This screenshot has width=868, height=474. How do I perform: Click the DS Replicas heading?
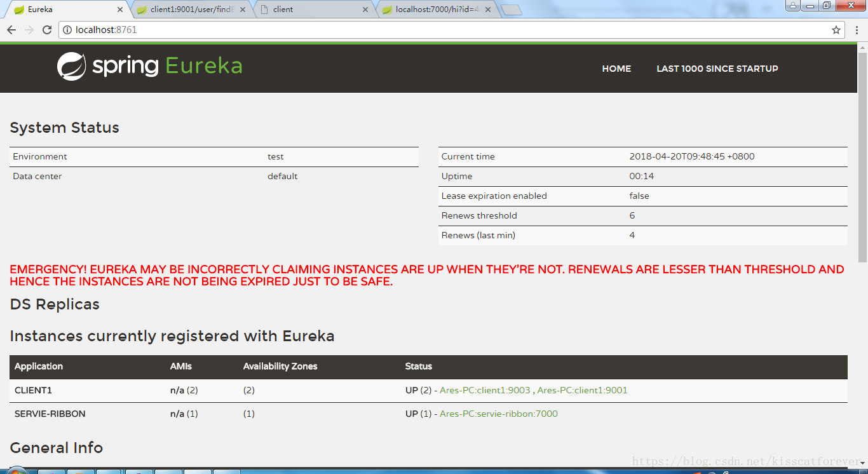(x=55, y=304)
